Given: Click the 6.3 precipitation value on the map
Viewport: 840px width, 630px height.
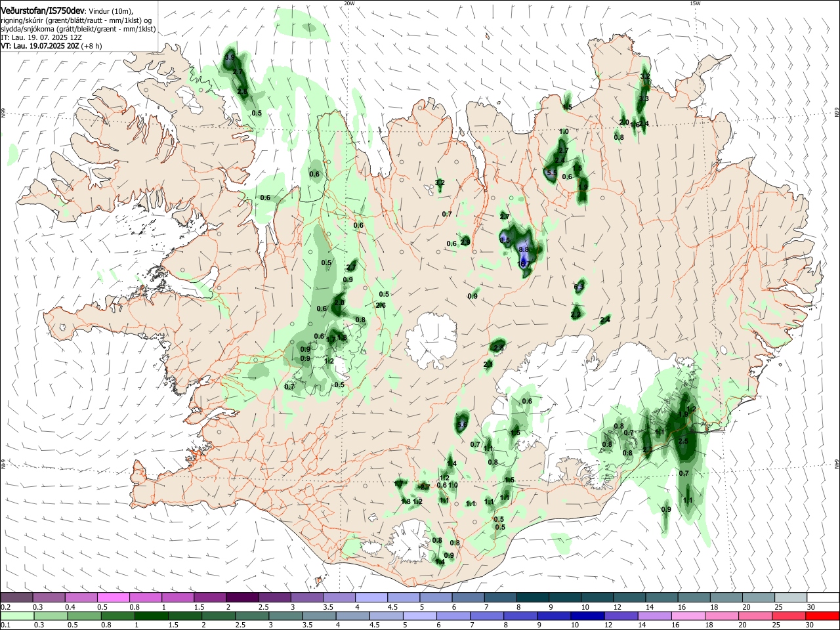Looking at the screenshot, I should point(579,287).
